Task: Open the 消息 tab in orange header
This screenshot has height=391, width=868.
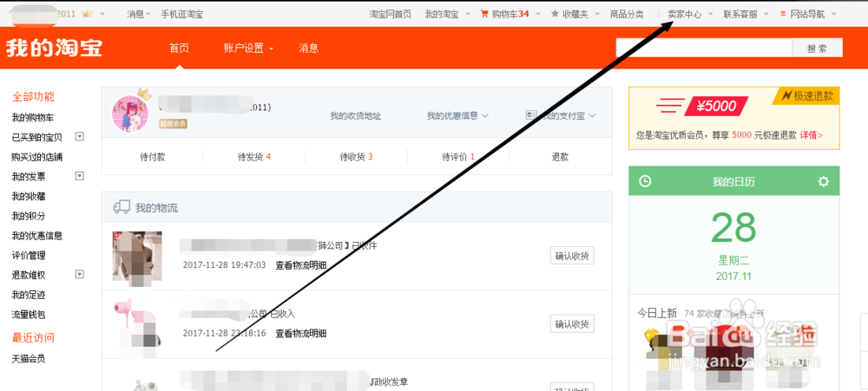Action: tap(308, 48)
